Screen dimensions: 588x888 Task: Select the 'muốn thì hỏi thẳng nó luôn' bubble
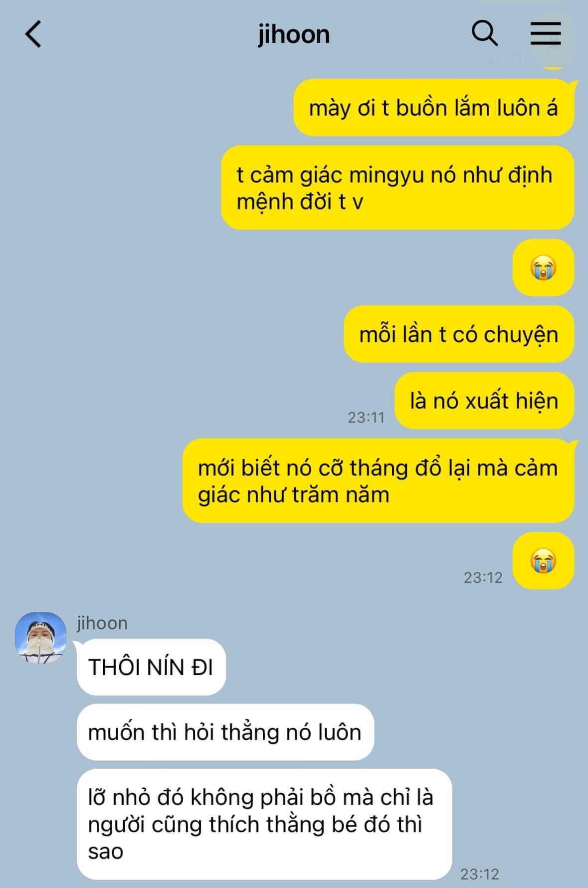[x=225, y=732]
